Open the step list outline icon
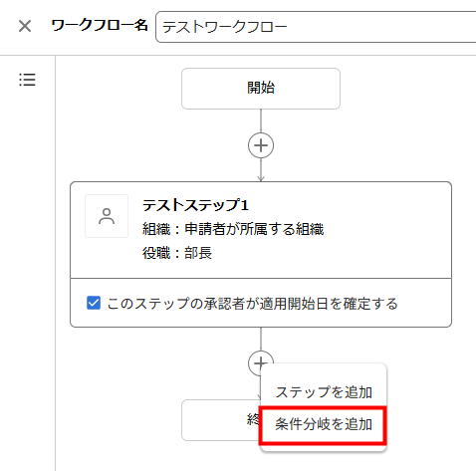 tap(27, 80)
